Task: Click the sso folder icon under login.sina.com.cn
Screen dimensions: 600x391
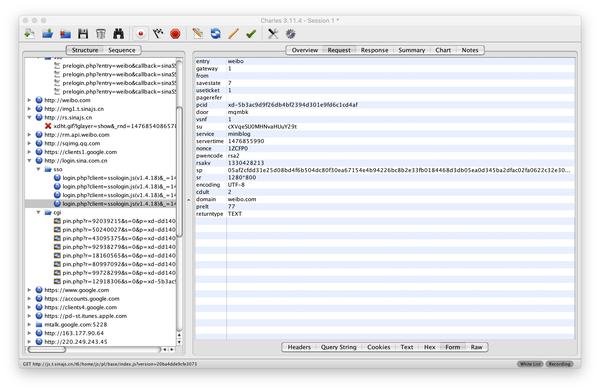Action: point(48,169)
